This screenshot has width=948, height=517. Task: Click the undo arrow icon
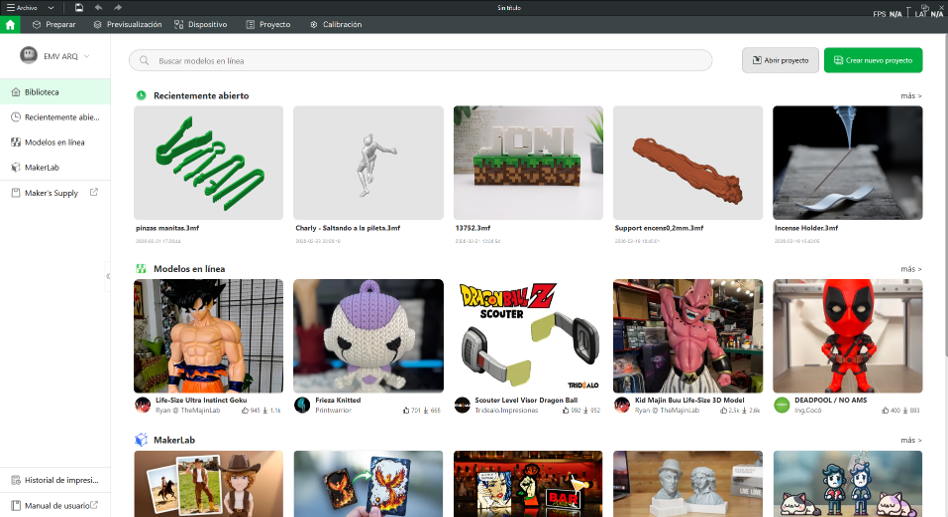(x=99, y=8)
